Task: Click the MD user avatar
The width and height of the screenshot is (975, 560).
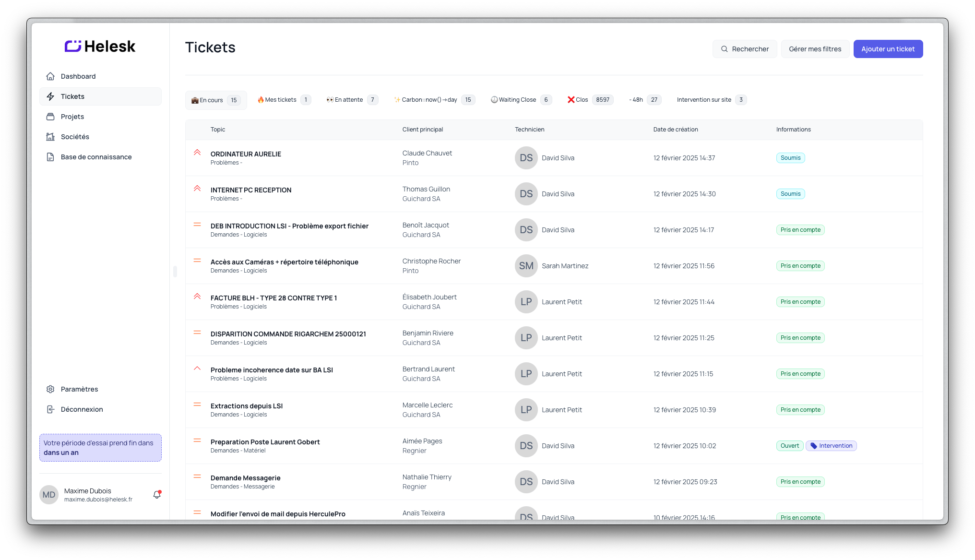Action: tap(49, 495)
